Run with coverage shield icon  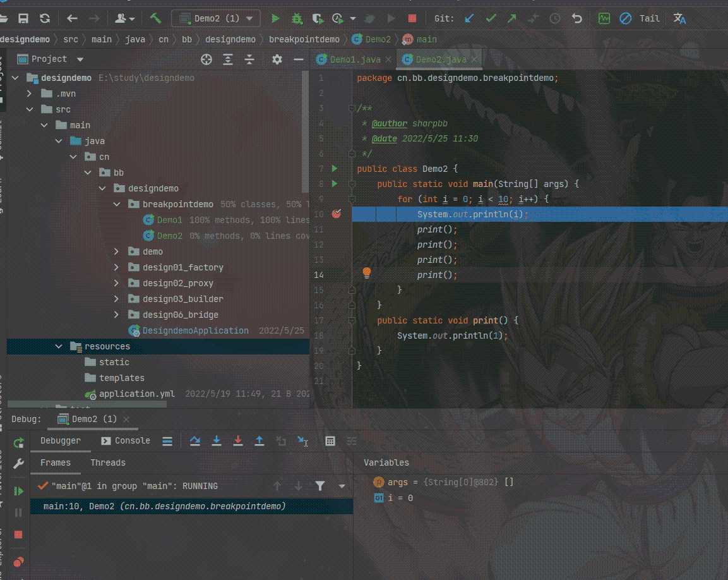tap(318, 18)
